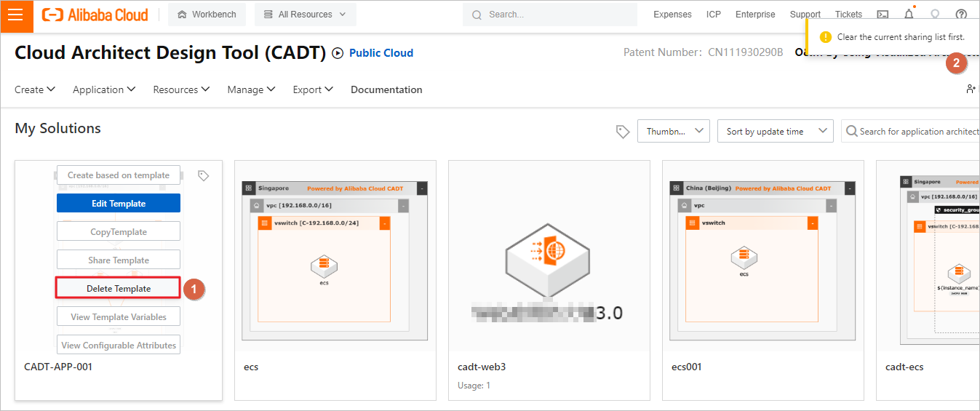The width and height of the screenshot is (980, 411).
Task: Click the ecs001 solution name
Action: click(x=686, y=367)
